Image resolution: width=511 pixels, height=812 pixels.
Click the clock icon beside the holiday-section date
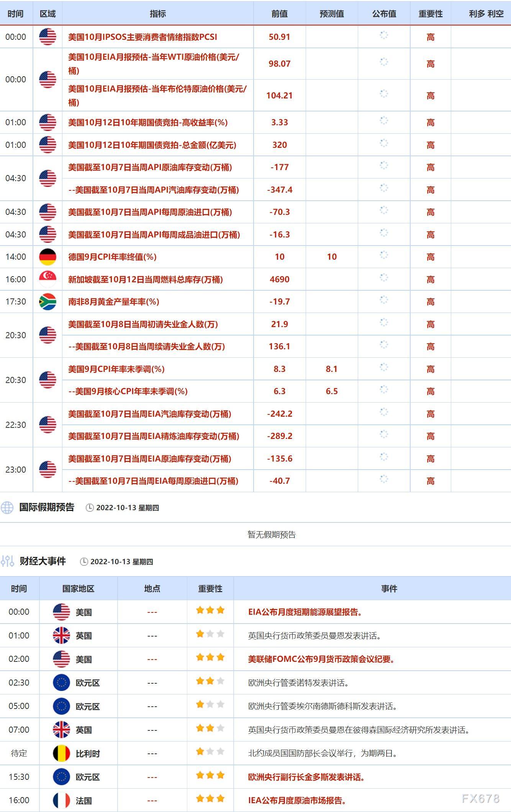[90, 508]
